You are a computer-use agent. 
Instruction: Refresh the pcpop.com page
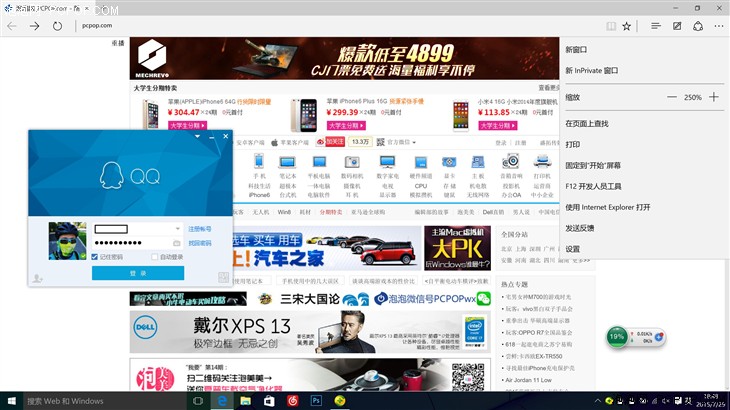[x=57, y=26]
